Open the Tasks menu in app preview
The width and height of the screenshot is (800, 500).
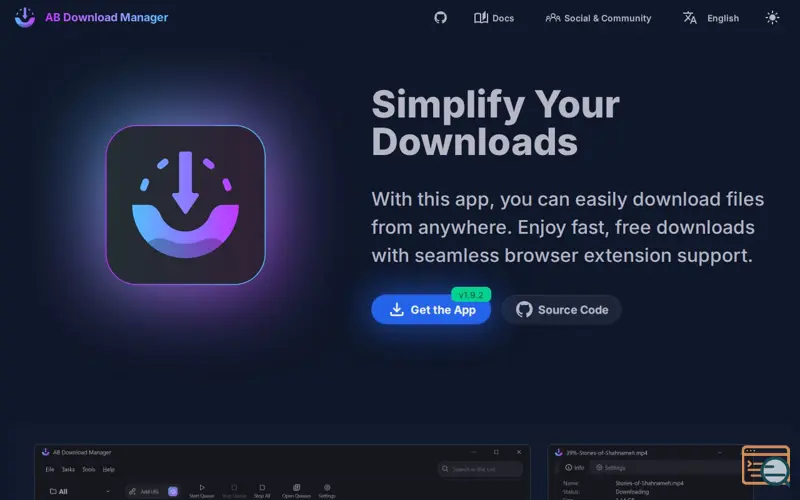68,469
